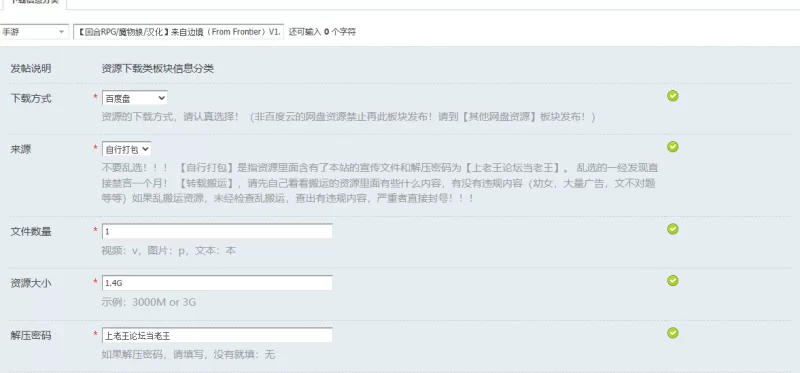Screen dimensions: 800x373
Task: Click the 解压密码 input field
Action: (217, 335)
